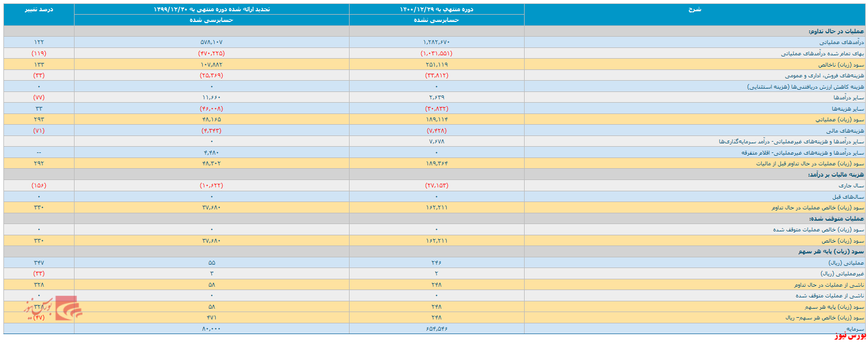Click row label 'سود (زیان) عملیاتی'
The height and width of the screenshot is (342, 868).
click(840, 119)
